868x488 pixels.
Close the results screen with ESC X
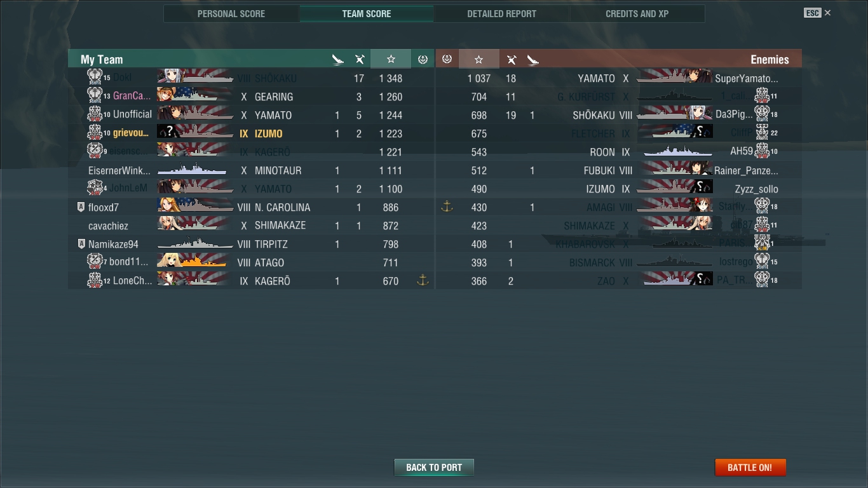point(818,13)
